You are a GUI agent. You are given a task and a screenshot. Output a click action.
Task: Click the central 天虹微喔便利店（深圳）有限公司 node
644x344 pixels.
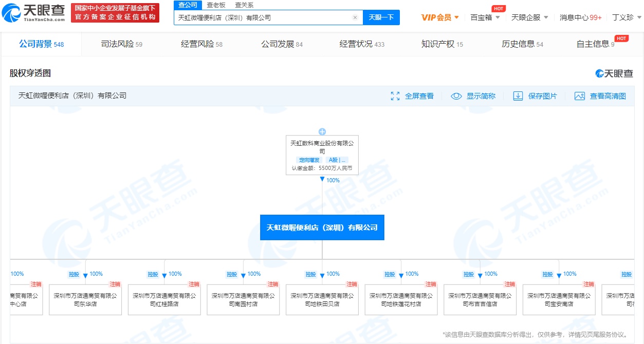click(x=322, y=227)
